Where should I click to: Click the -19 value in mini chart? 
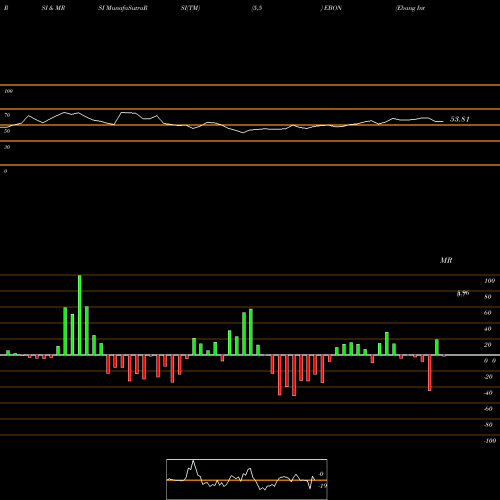322,486
